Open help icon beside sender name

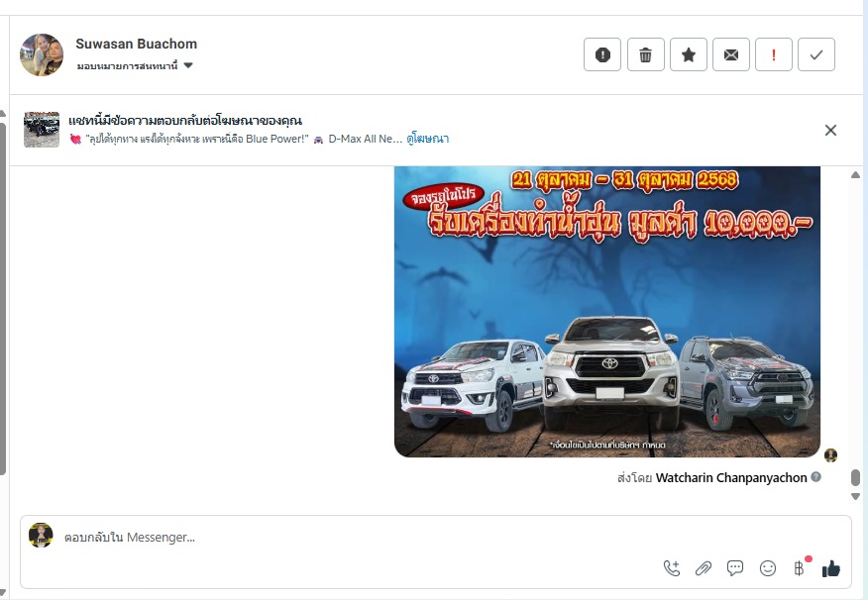[x=815, y=476]
